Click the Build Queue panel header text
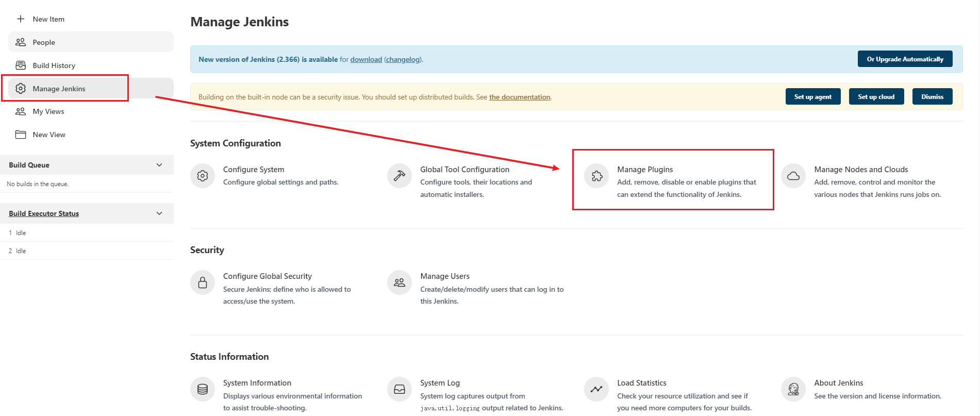Image resolution: width=980 pixels, height=416 pixels. (x=29, y=165)
